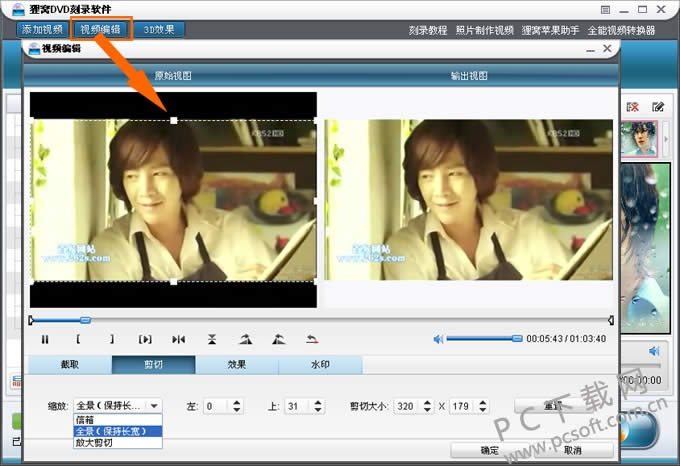
Task: Increase the 上 crop value
Action: click(x=318, y=403)
